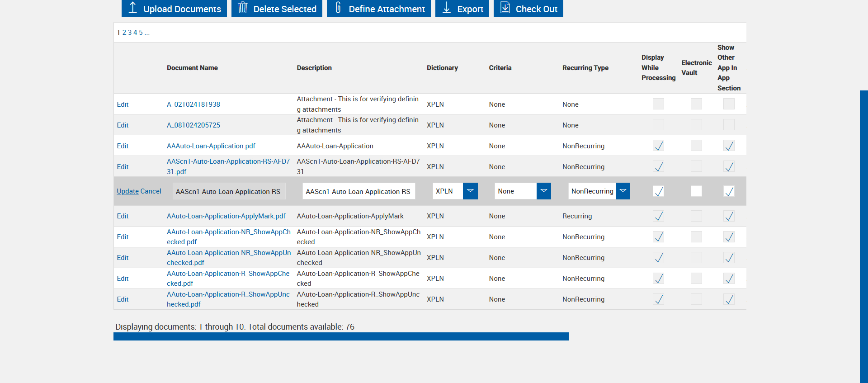Go to page 5 of documents
The image size is (868, 383).
tap(141, 33)
